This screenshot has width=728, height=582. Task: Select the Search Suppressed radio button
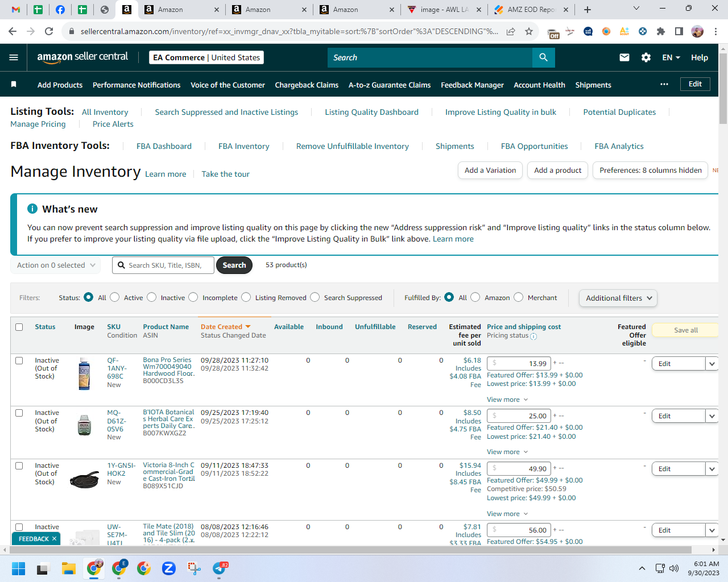(x=315, y=297)
